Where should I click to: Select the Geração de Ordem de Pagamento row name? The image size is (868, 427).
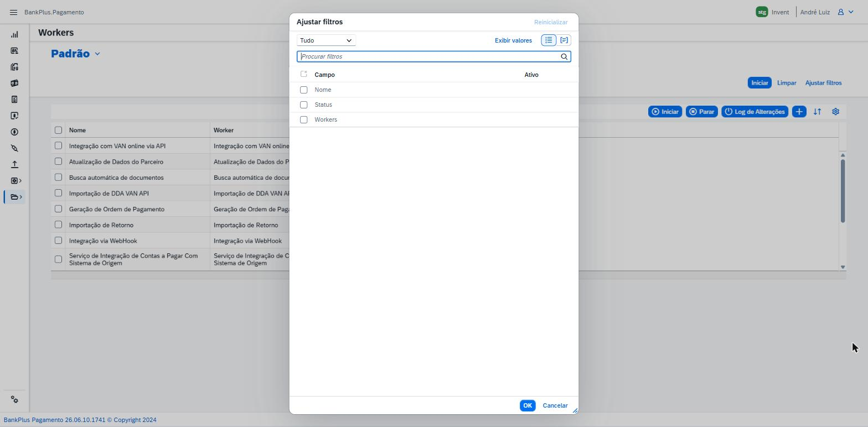click(x=117, y=209)
